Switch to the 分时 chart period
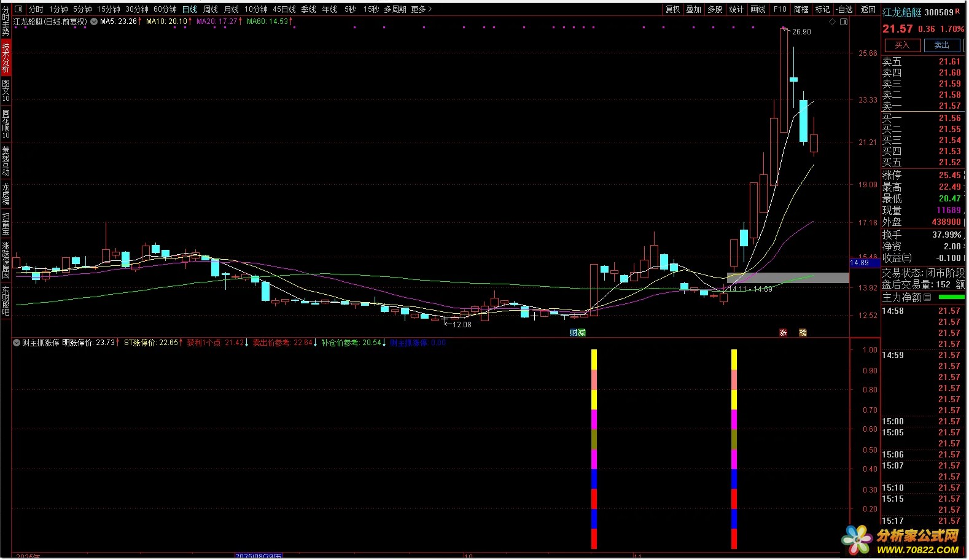969x560 pixels. pos(36,9)
